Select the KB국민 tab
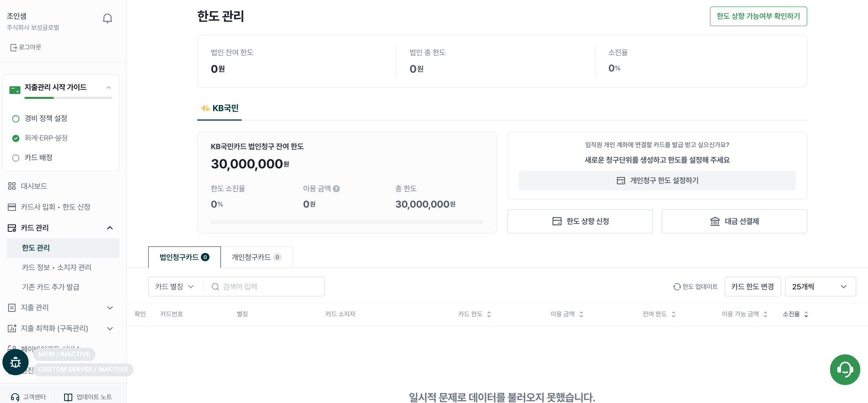868x403 pixels. pyautogui.click(x=220, y=108)
